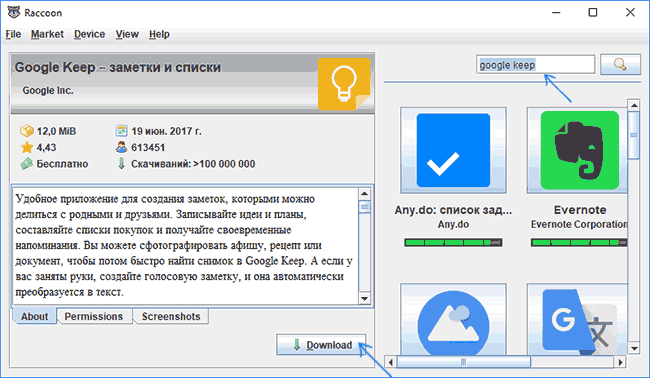The image size is (650, 378).
Task: Switch to the About tab
Action: 34,316
